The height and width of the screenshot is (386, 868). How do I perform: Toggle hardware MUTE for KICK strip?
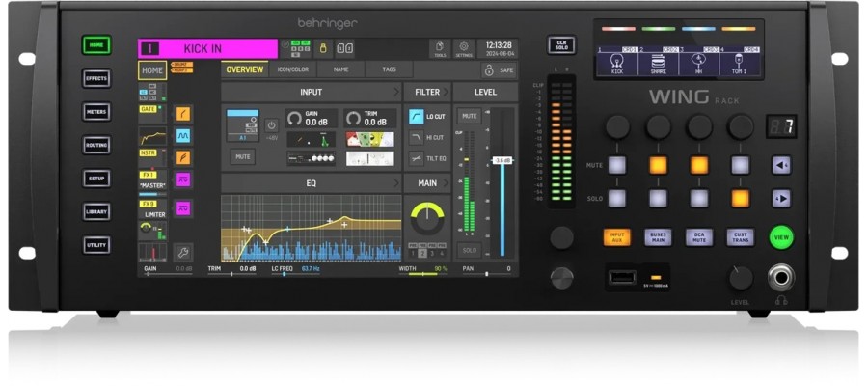[616, 165]
